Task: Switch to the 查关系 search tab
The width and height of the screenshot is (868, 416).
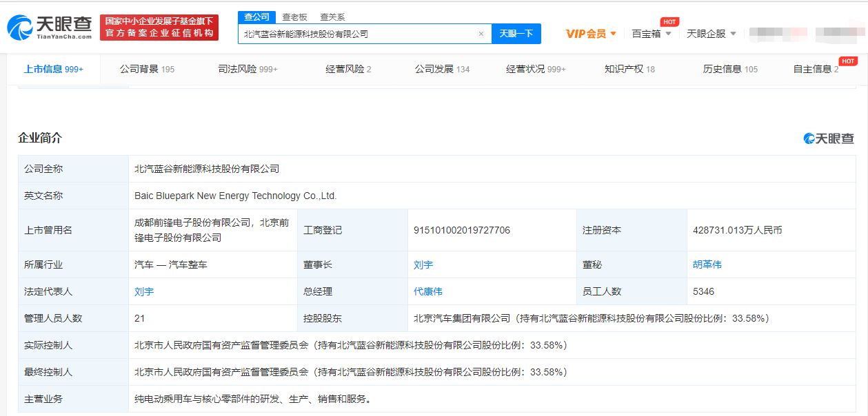Action: coord(332,17)
